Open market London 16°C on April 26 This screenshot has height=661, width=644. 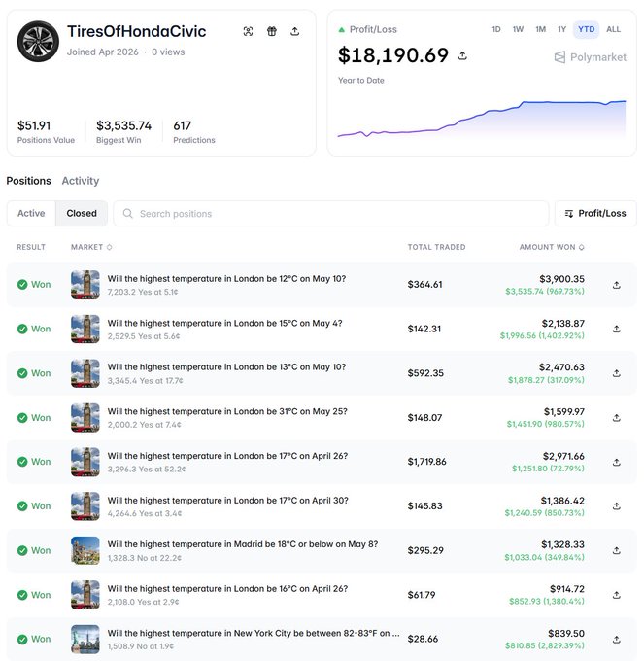tap(227, 588)
